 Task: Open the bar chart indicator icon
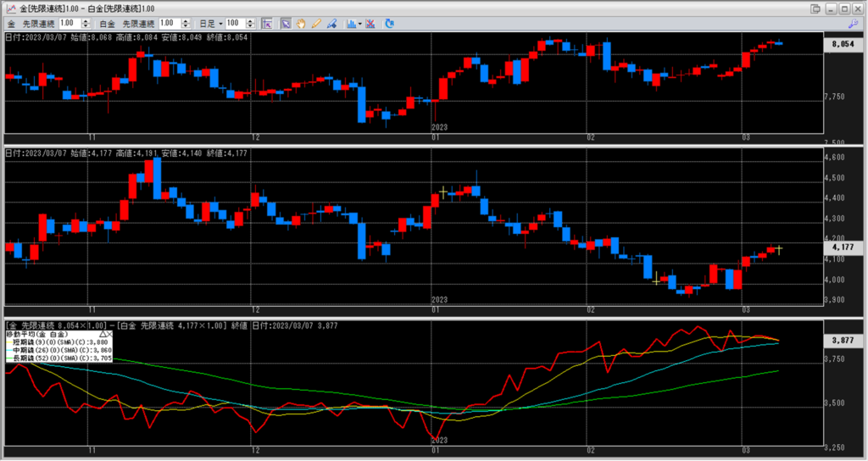click(x=351, y=23)
